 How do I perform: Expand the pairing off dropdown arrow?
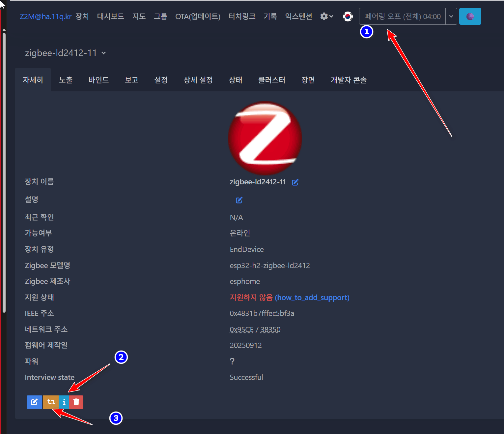451,16
